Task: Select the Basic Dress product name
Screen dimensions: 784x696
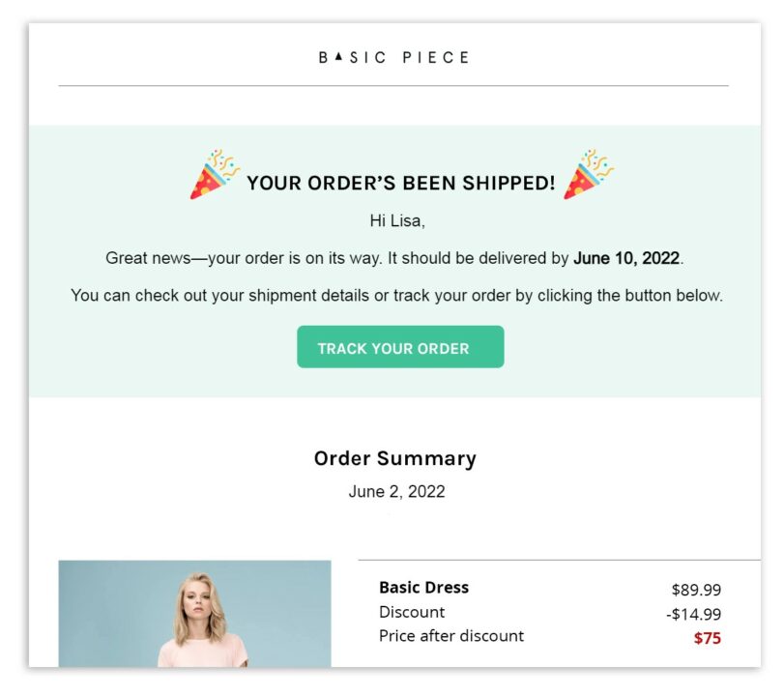Action: (424, 587)
